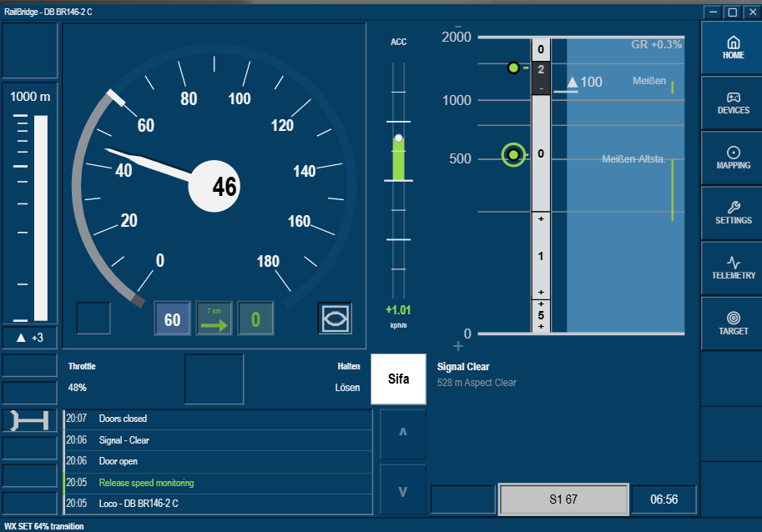Click the GR +0.3% gradient readout
The height and width of the screenshot is (532, 762).
[656, 45]
